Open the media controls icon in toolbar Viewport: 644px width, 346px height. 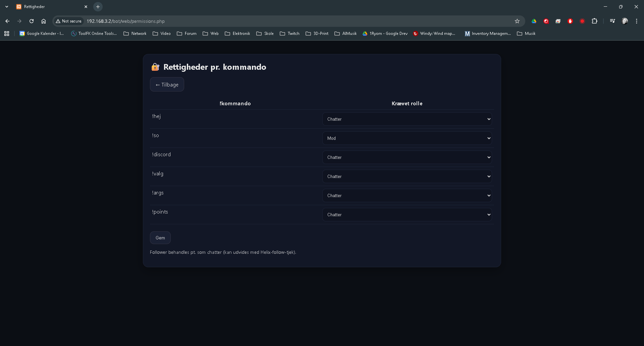[612, 21]
